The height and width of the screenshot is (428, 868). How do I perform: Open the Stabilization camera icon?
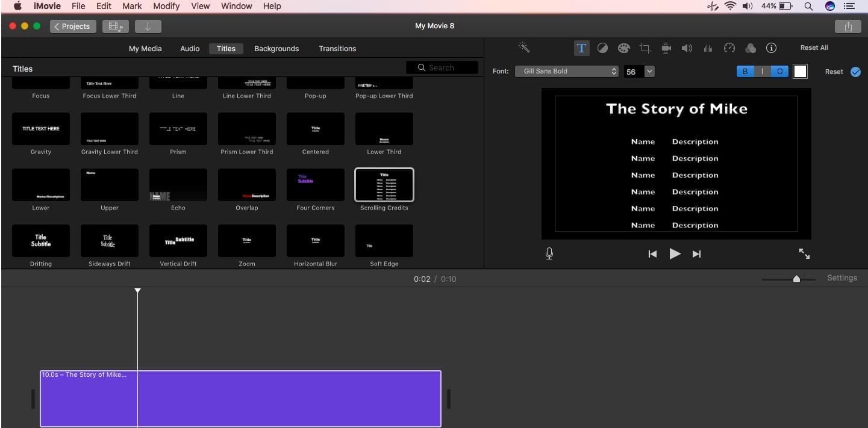[x=666, y=48]
